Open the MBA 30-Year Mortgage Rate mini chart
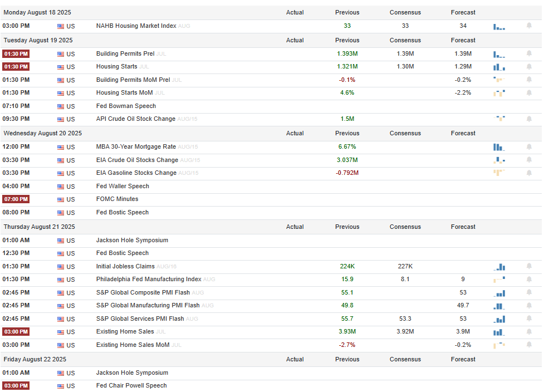This screenshot has width=544, height=392. pyautogui.click(x=499, y=147)
